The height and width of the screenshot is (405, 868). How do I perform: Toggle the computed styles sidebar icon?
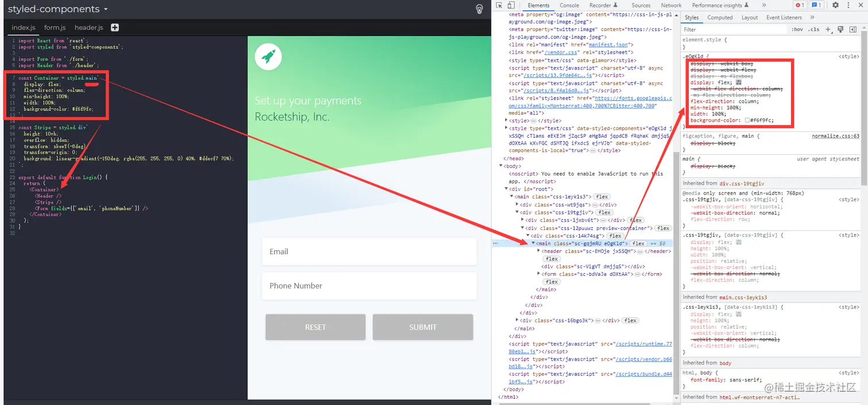coord(852,29)
